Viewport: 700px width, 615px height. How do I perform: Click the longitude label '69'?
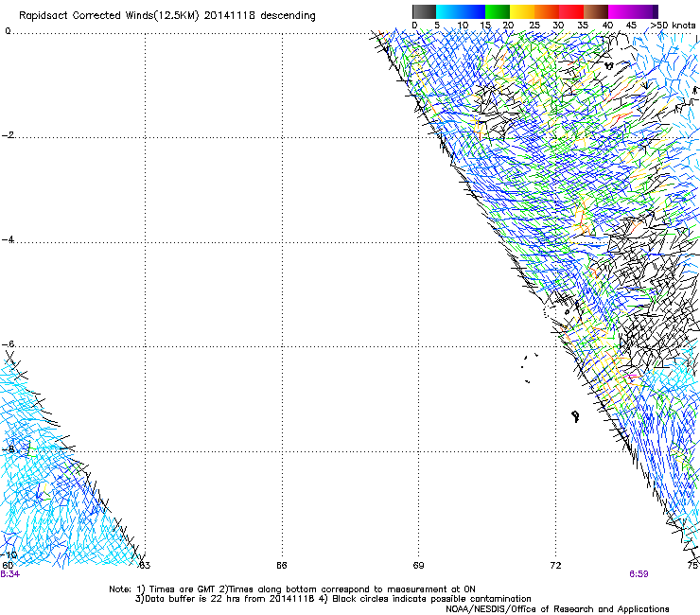pyautogui.click(x=418, y=566)
